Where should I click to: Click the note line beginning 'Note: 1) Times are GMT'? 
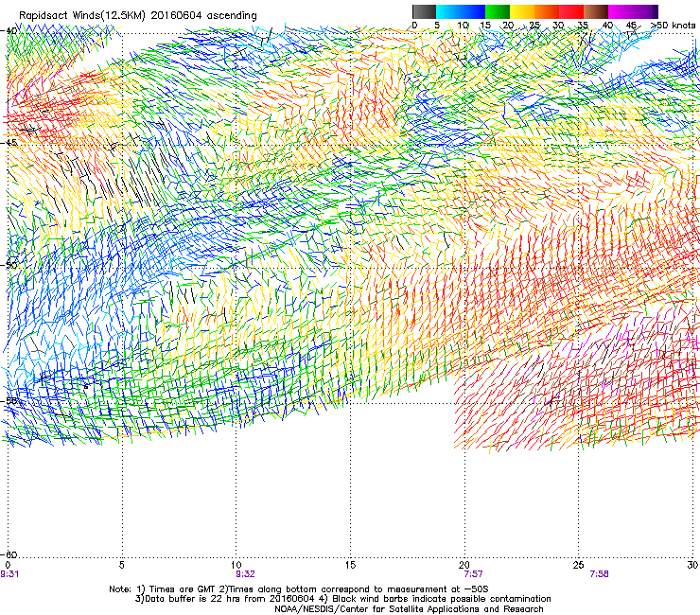(x=299, y=589)
